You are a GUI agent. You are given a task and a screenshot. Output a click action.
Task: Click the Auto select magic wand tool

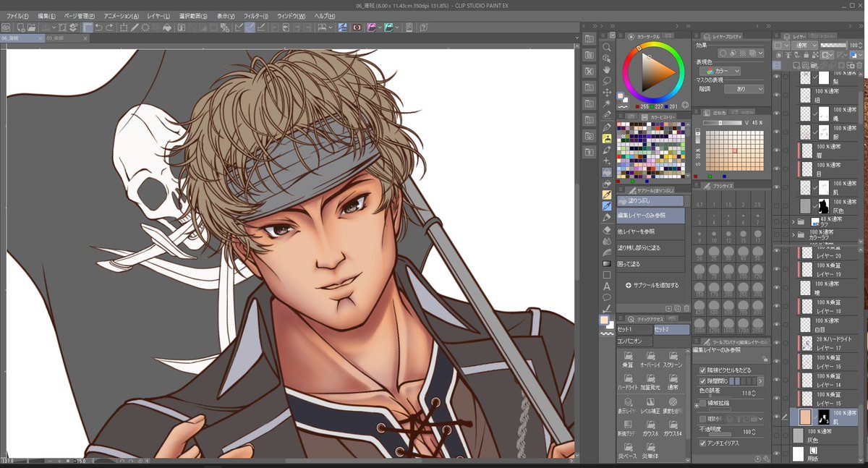click(x=606, y=103)
